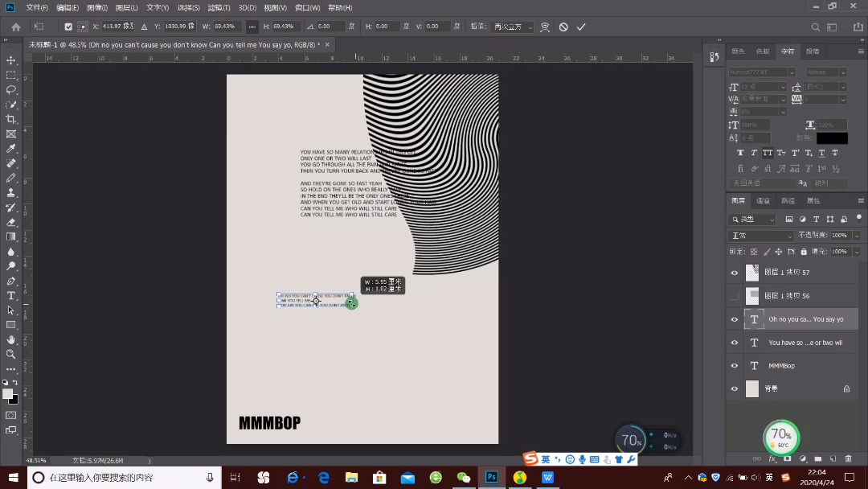This screenshot has height=489, width=868.
Task: Select the Gradient tool
Action: click(x=11, y=237)
